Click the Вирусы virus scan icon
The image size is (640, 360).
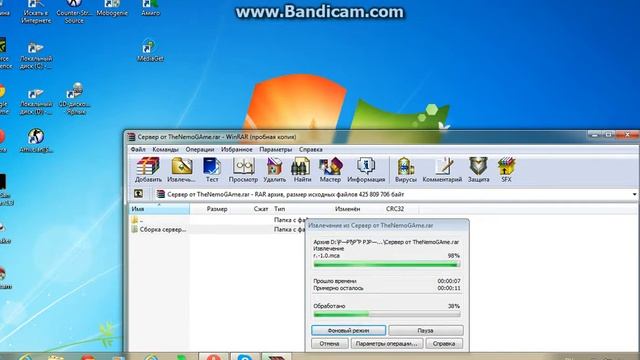click(405, 169)
